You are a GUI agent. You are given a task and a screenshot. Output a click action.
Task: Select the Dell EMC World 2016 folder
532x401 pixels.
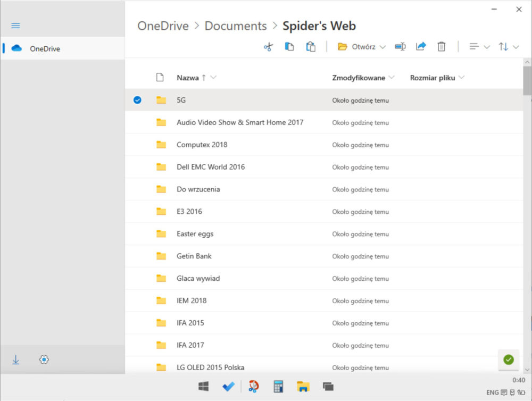[x=211, y=167]
